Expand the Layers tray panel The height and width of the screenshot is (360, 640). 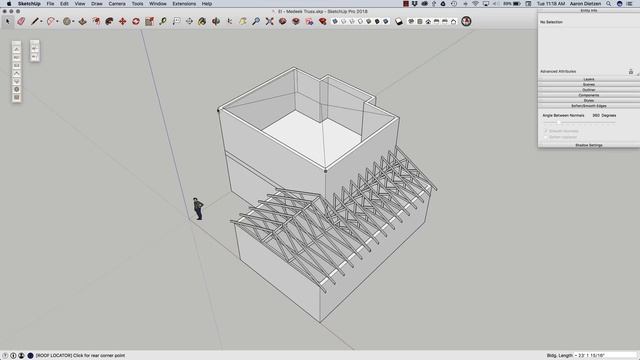(x=589, y=79)
